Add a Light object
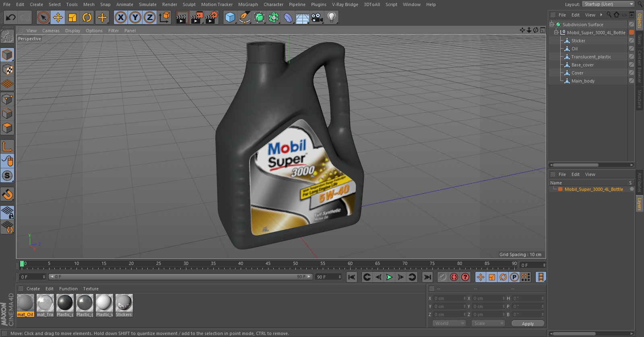Viewport: 644px width, 337px height. pos(332,17)
